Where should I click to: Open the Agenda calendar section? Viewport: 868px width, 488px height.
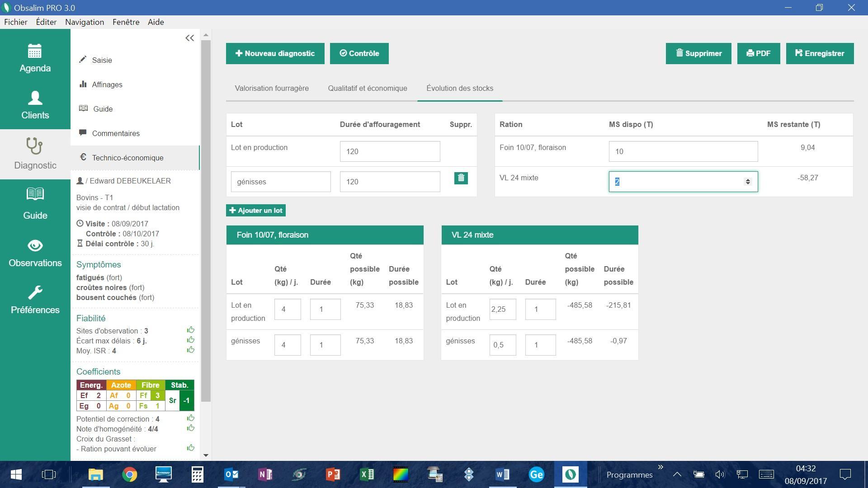coord(35,58)
